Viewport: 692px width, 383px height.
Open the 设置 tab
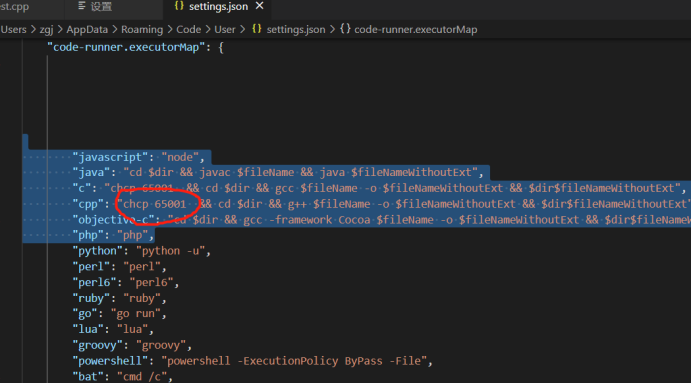point(101,7)
